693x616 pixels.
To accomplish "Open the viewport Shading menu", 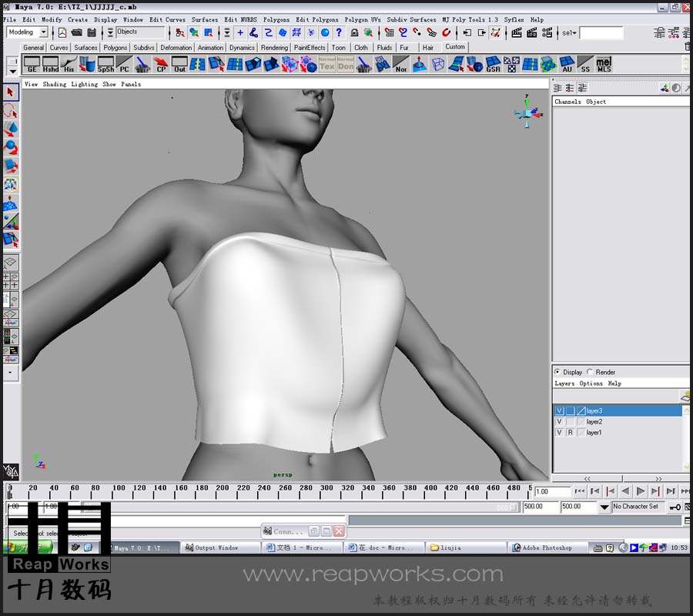I will point(55,84).
